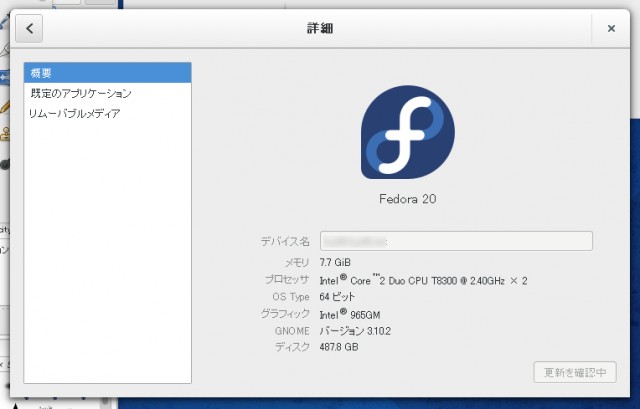Click the デバイス名 label

tap(285, 241)
